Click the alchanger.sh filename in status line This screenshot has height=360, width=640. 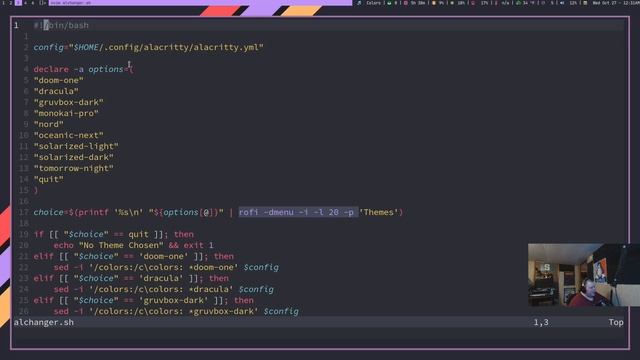click(x=44, y=322)
